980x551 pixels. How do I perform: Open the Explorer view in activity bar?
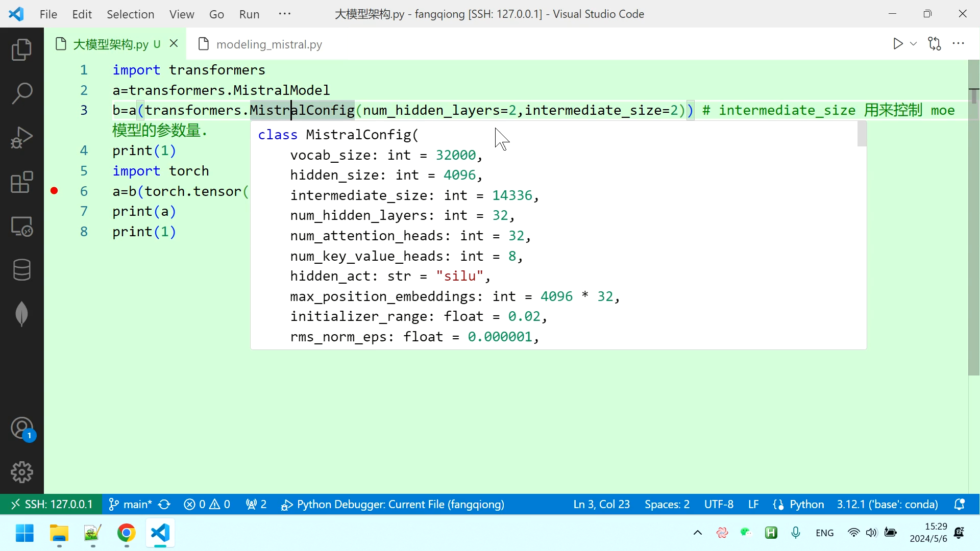(x=21, y=50)
